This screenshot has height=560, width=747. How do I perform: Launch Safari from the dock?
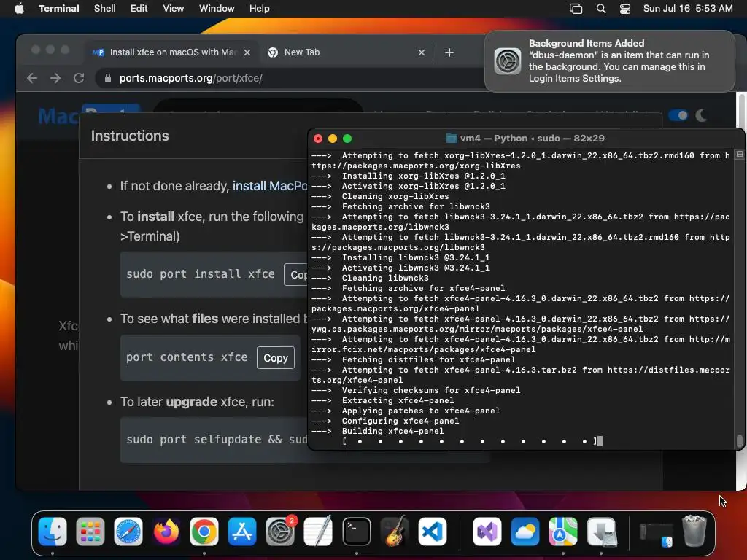[128, 532]
